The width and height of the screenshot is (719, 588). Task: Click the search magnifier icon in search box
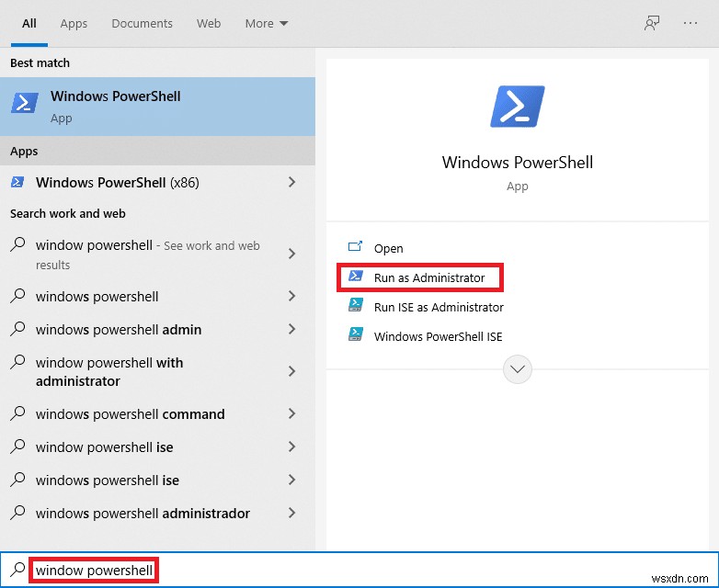point(17,570)
